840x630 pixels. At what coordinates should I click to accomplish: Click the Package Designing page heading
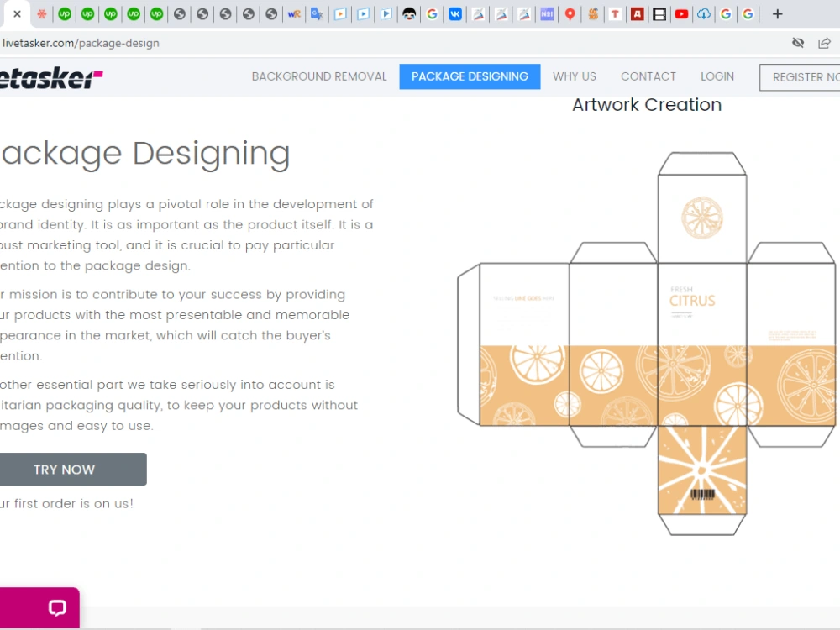[x=145, y=155]
